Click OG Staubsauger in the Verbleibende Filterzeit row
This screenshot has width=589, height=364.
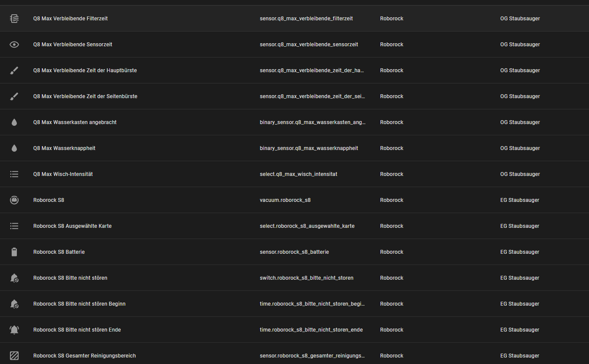click(x=520, y=19)
